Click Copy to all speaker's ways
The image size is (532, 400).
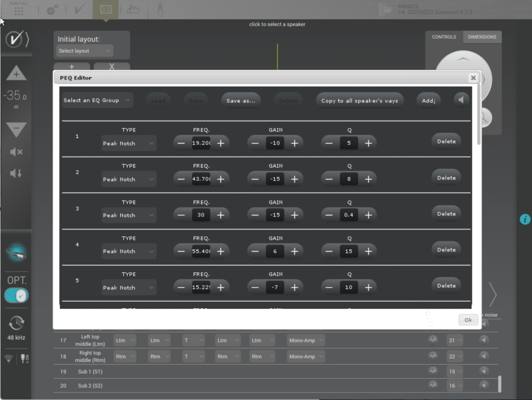[360, 100]
